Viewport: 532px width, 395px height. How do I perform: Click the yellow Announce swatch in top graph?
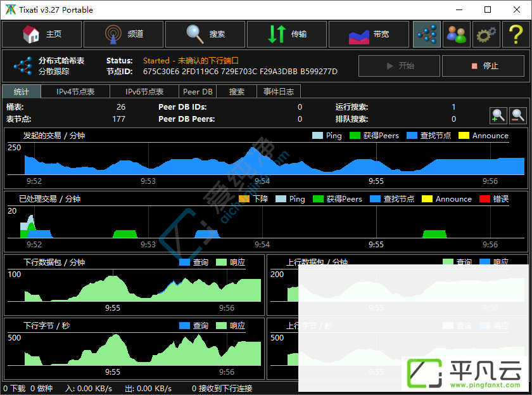coord(464,136)
